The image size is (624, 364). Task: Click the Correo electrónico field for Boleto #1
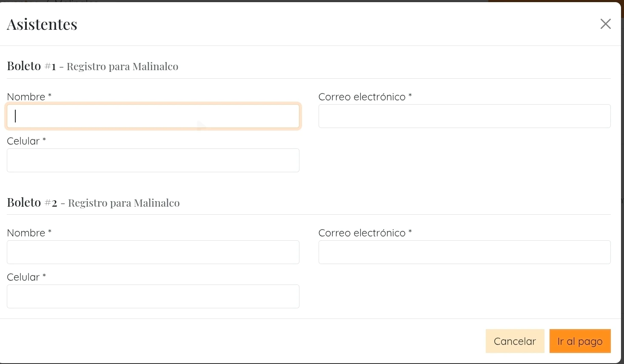464,116
